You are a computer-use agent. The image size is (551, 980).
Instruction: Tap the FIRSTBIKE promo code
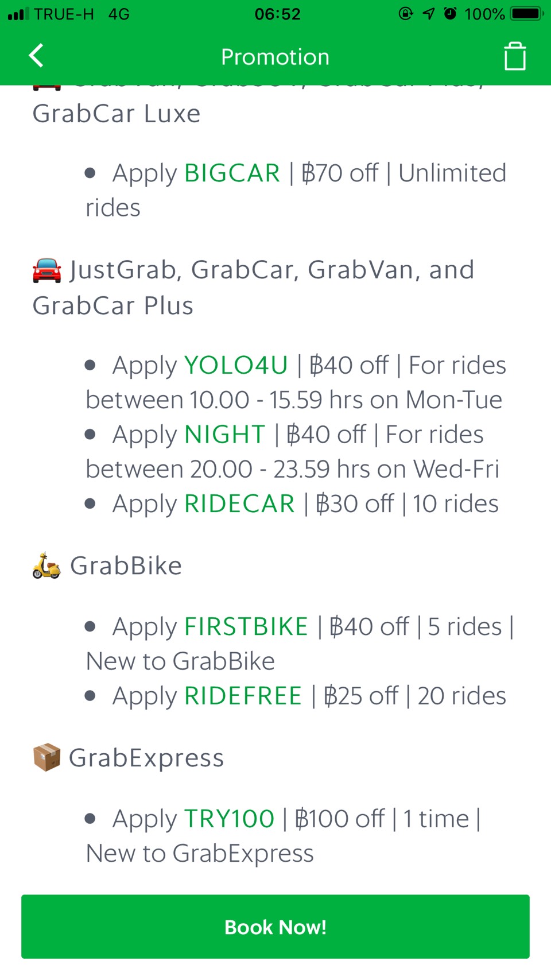click(x=246, y=626)
